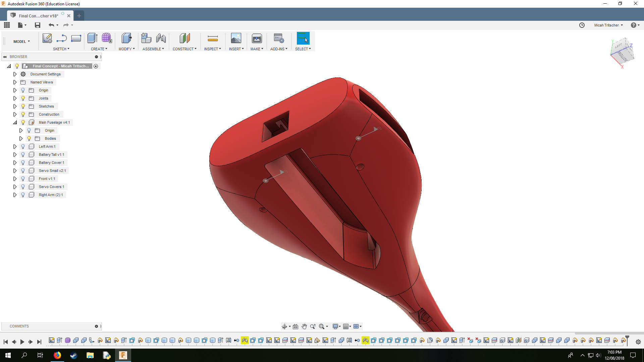Image resolution: width=644 pixels, height=362 pixels.
Task: Open the CONSTRUCT menu
Action: (x=184, y=49)
